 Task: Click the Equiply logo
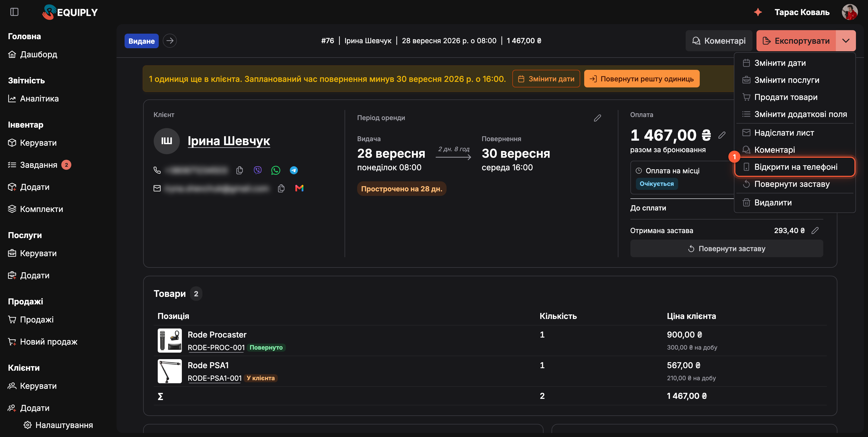click(x=70, y=12)
